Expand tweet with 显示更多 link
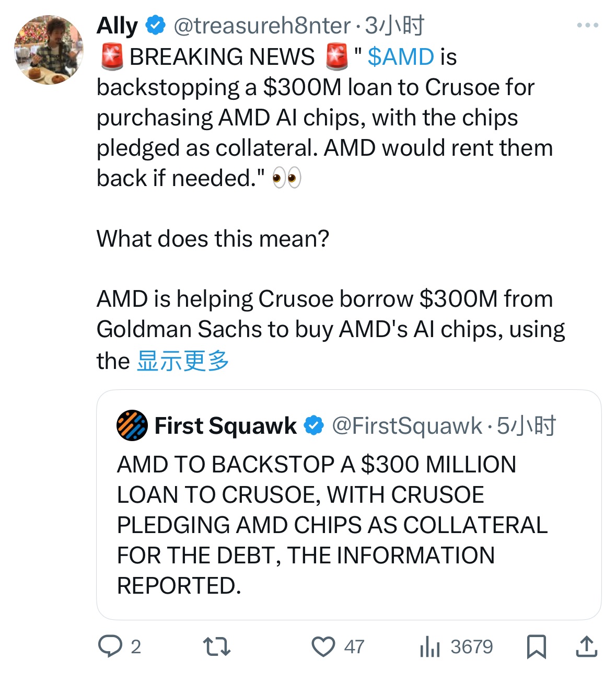 tap(183, 361)
